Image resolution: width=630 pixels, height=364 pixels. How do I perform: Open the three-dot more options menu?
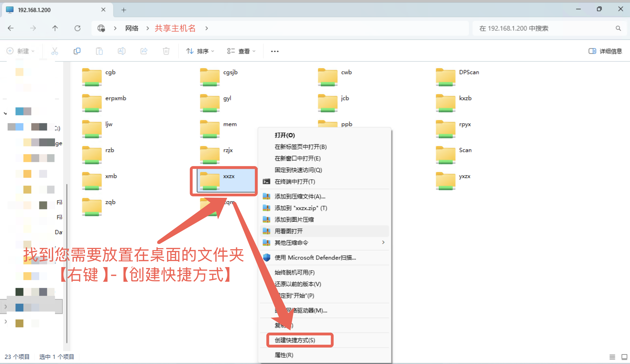click(275, 51)
